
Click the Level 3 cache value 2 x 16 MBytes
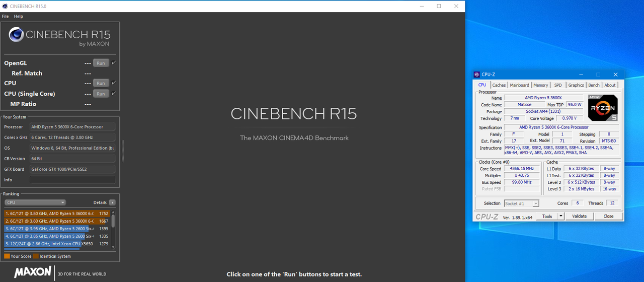coord(582,189)
